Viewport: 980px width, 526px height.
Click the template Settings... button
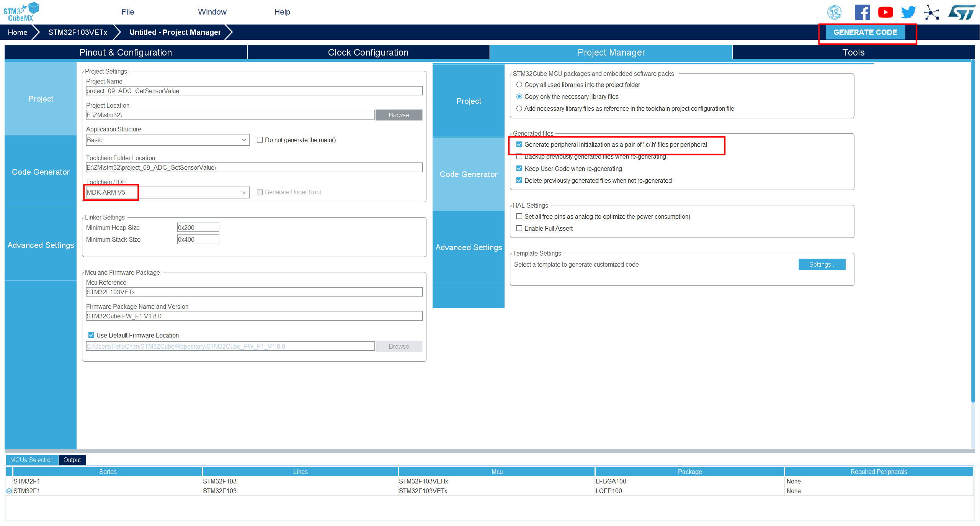tap(822, 264)
